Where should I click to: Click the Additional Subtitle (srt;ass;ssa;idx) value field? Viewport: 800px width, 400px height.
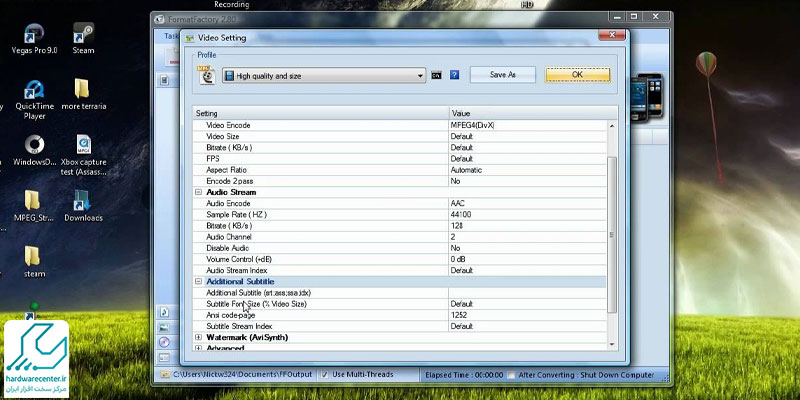528,293
